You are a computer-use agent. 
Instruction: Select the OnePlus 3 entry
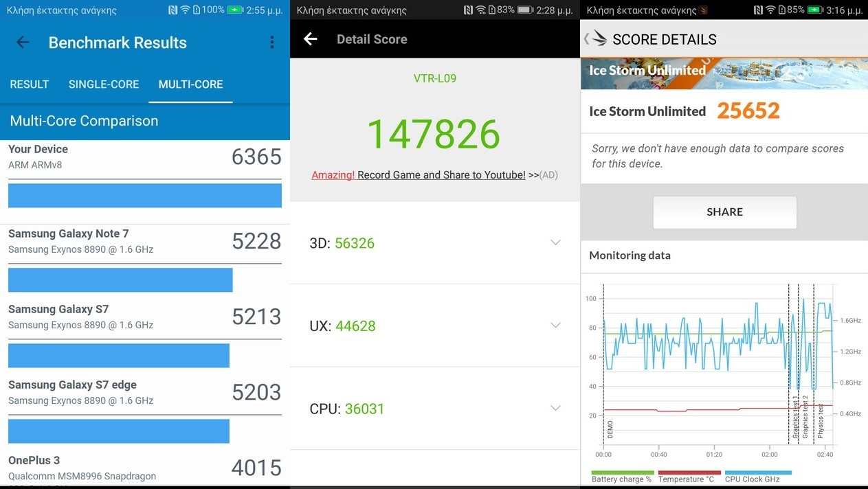[x=145, y=468]
